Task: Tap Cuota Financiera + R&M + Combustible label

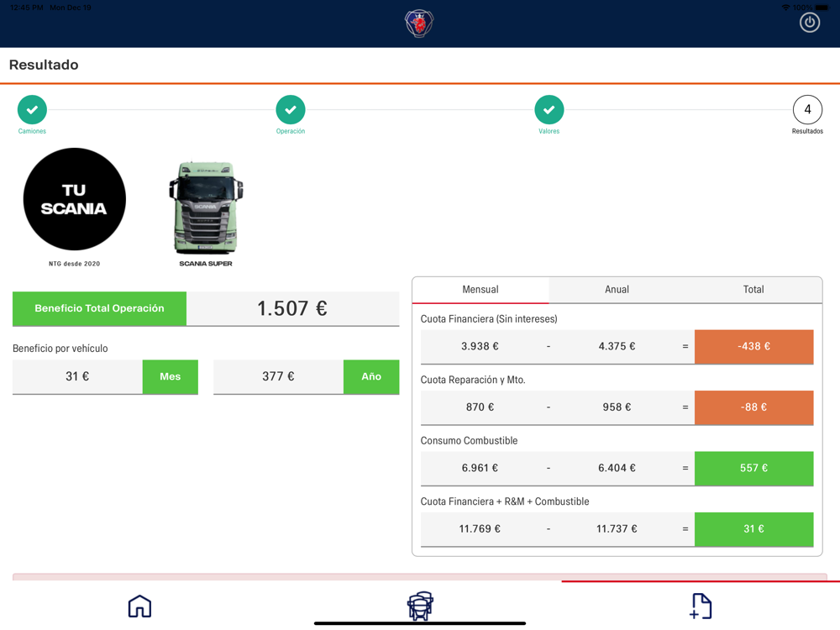Action: [x=505, y=501]
